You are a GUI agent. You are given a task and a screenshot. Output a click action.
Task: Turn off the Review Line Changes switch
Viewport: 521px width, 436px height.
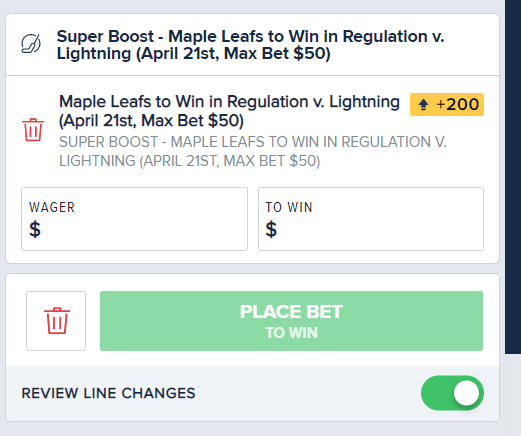(x=452, y=393)
